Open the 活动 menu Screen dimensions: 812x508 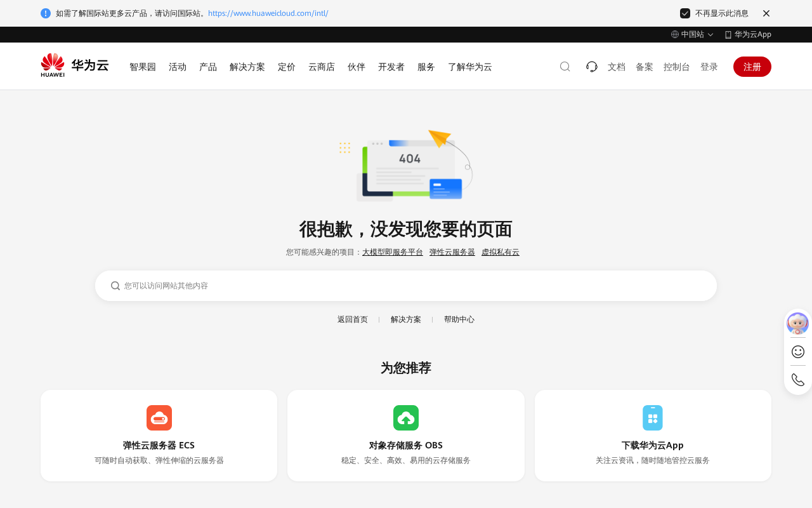178,67
